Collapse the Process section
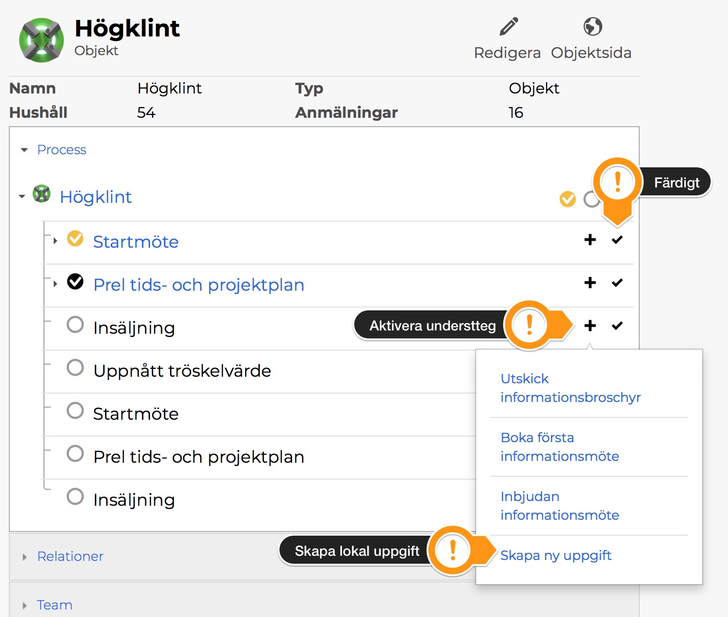The height and width of the screenshot is (617, 728). coord(25,150)
